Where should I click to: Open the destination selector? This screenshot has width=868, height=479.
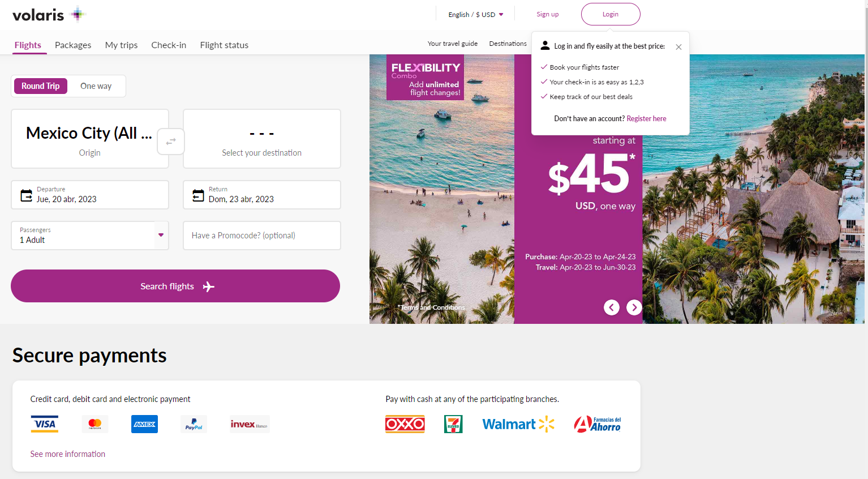click(x=262, y=139)
